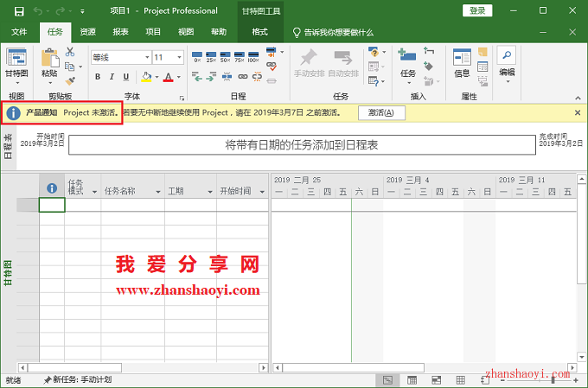The width and height of the screenshot is (588, 388).
Task: Switch to Gantt chart view in status bar
Action: (387, 380)
